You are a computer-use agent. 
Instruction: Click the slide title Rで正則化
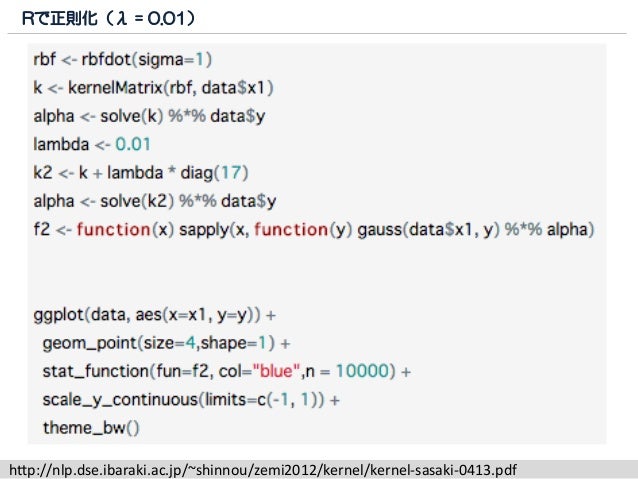[x=60, y=18]
